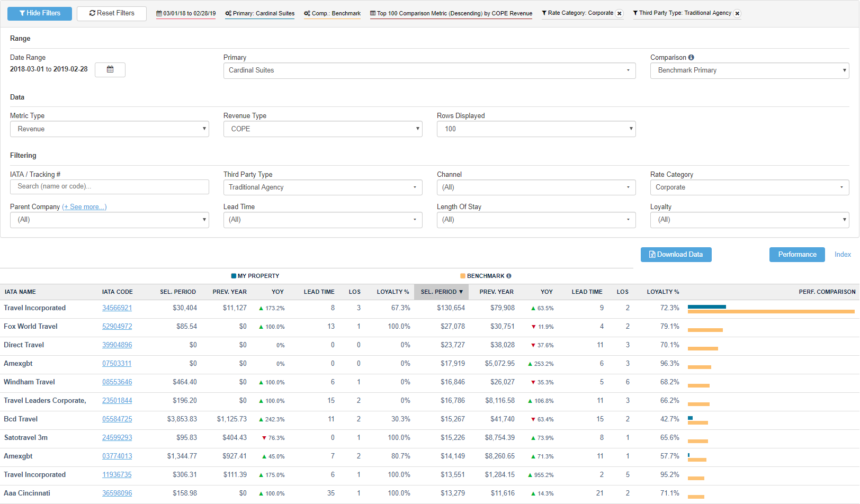Switch to the Performance view
This screenshot has height=504, width=860.
pyautogui.click(x=797, y=255)
